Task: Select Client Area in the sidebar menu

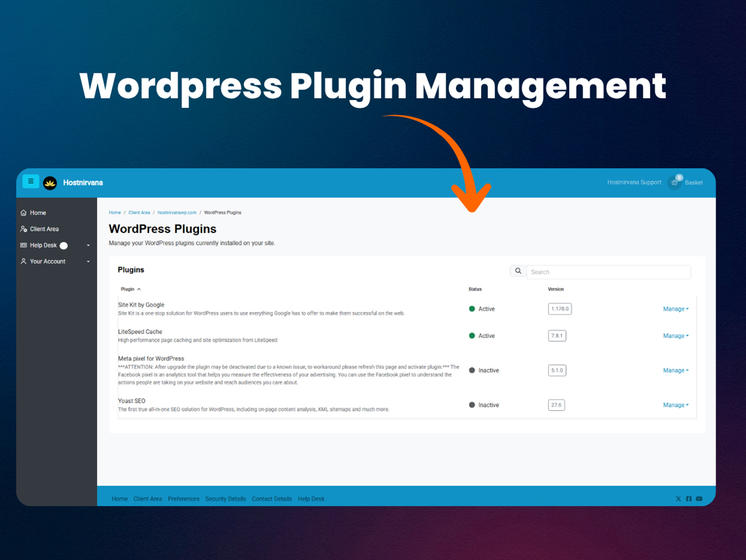Action: point(44,229)
